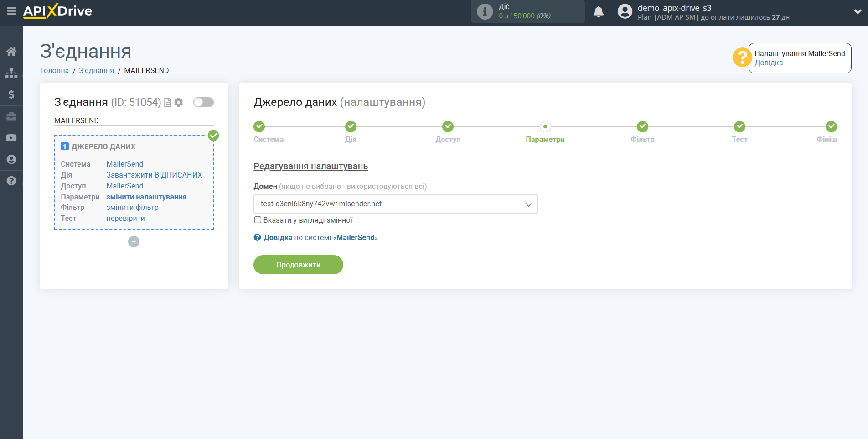Go to the Фільтр step

point(642,126)
